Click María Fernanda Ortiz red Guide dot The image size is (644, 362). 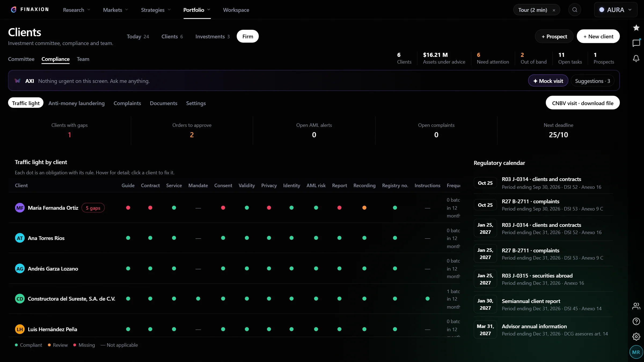pos(128,208)
